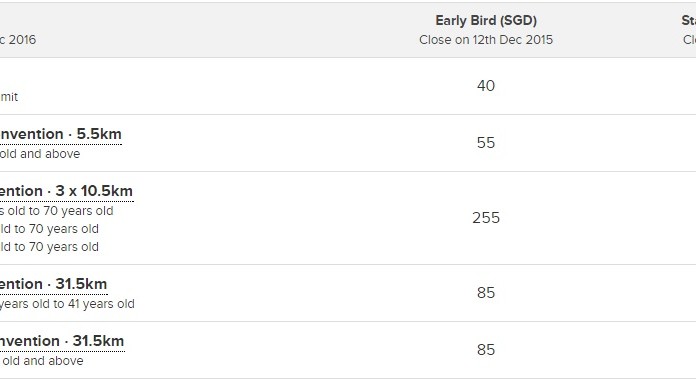696x379 pixels.
Task: Open the 3 x 10.5km category link
Action: [67, 191]
